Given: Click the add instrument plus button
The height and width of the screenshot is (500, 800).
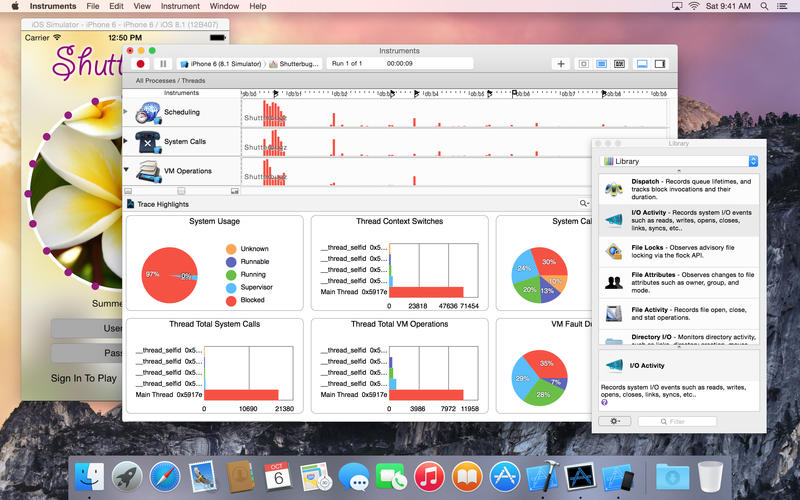Looking at the screenshot, I should [x=561, y=63].
